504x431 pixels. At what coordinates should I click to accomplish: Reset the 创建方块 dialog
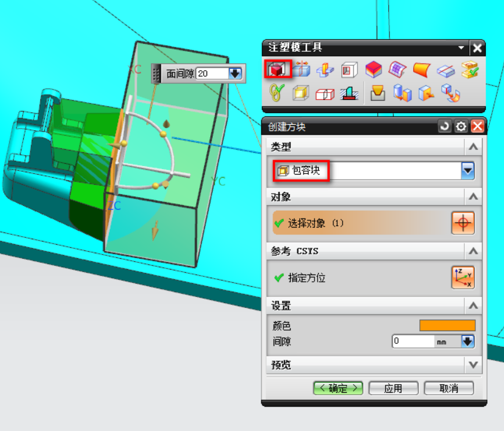[x=444, y=126]
